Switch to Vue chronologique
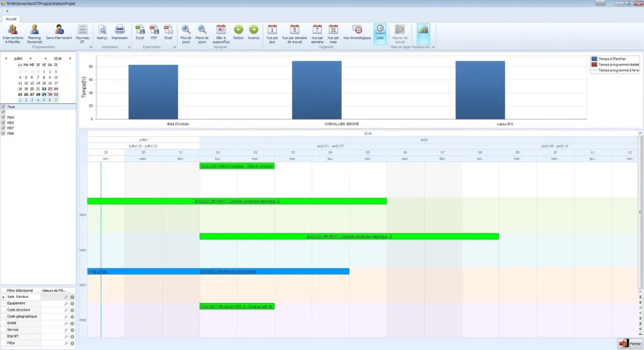This screenshot has width=644, height=350. (357, 32)
